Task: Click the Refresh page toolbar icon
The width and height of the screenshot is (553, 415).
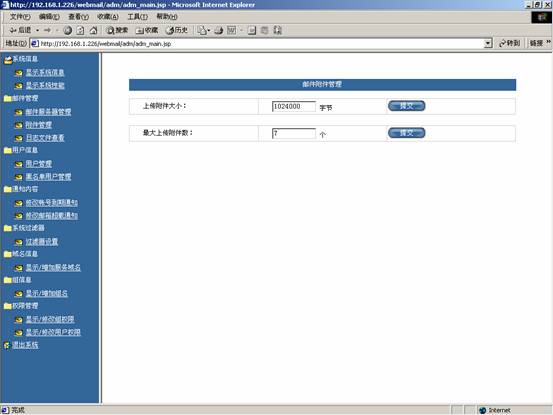Action: pos(80,31)
